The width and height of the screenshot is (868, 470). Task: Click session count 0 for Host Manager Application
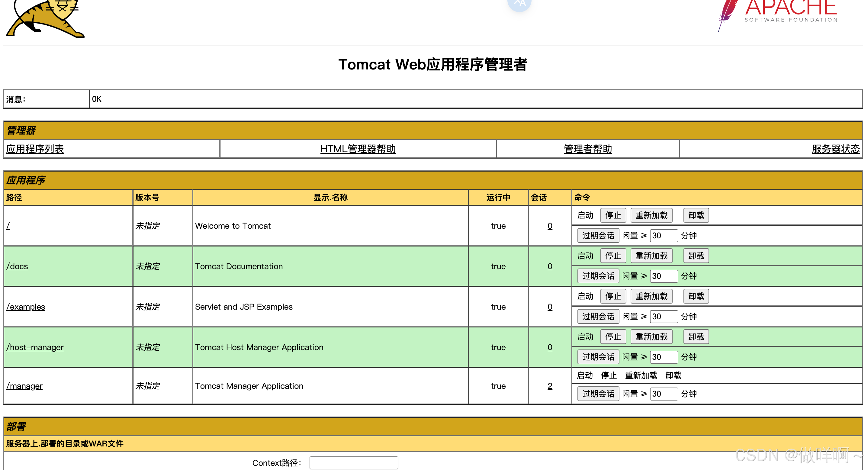(x=550, y=347)
